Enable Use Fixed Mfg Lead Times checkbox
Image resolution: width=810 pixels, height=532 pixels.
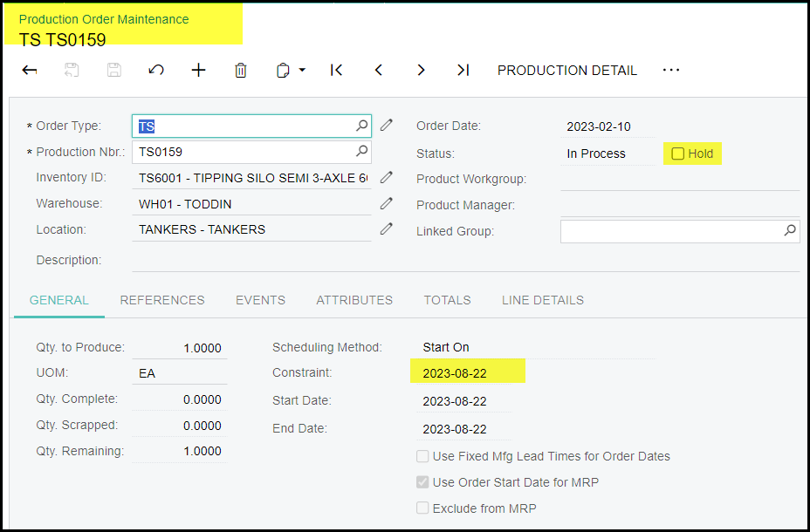(422, 456)
